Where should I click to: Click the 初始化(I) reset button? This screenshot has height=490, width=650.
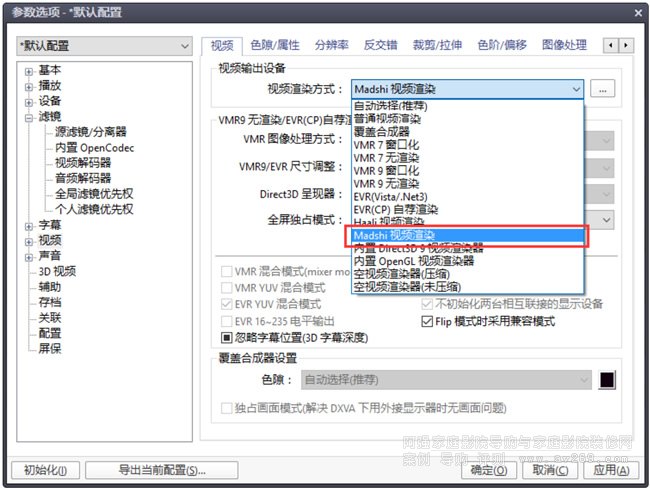pyautogui.click(x=44, y=470)
